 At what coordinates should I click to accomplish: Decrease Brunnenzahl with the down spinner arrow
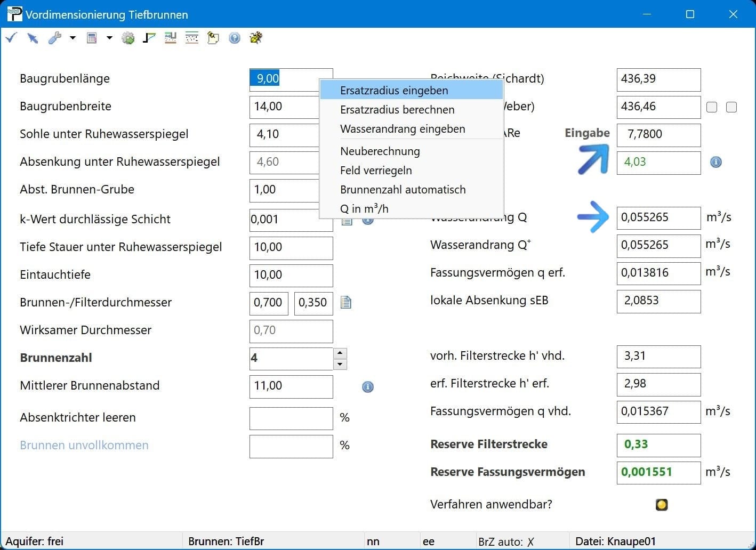click(x=340, y=365)
